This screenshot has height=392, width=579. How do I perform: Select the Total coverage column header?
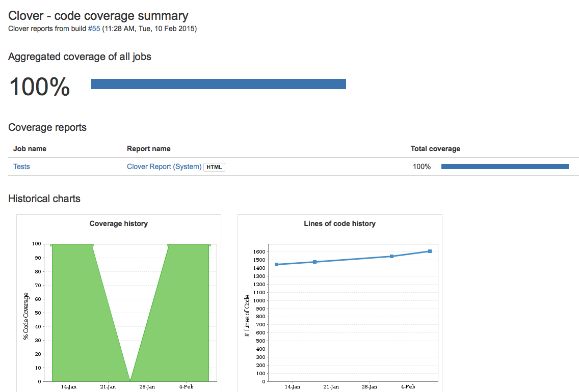pyautogui.click(x=435, y=149)
